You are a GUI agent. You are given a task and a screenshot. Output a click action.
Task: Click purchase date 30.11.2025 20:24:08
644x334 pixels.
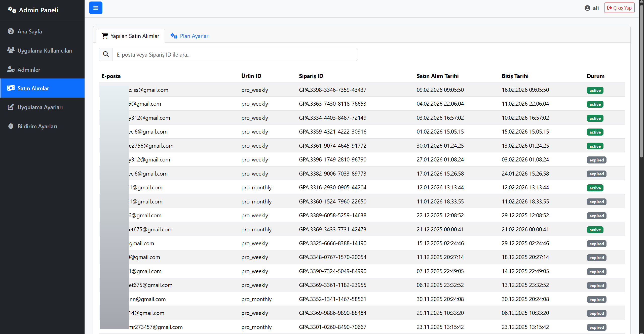pyautogui.click(x=440, y=299)
